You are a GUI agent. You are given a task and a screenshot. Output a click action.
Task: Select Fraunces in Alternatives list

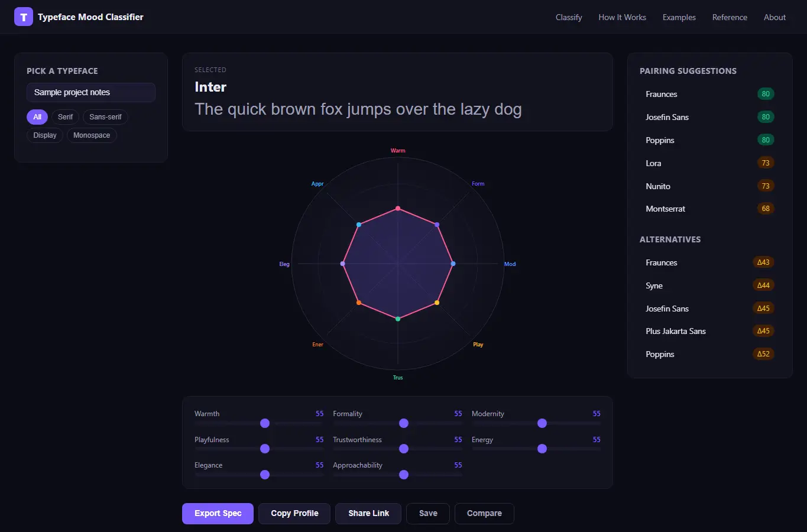[709, 262]
